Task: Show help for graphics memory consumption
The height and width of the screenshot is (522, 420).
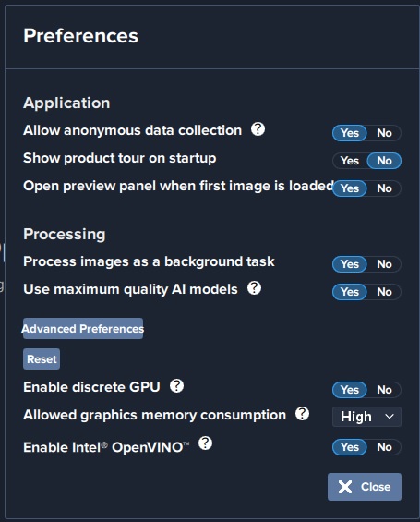Action: pos(302,414)
